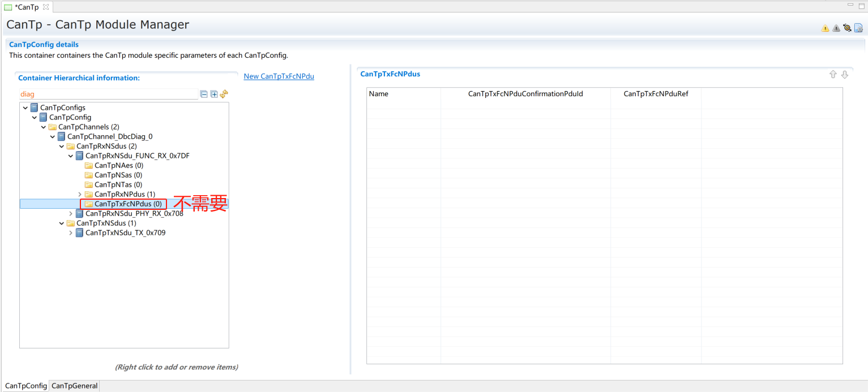Close the CanTp editor tab

(x=46, y=7)
